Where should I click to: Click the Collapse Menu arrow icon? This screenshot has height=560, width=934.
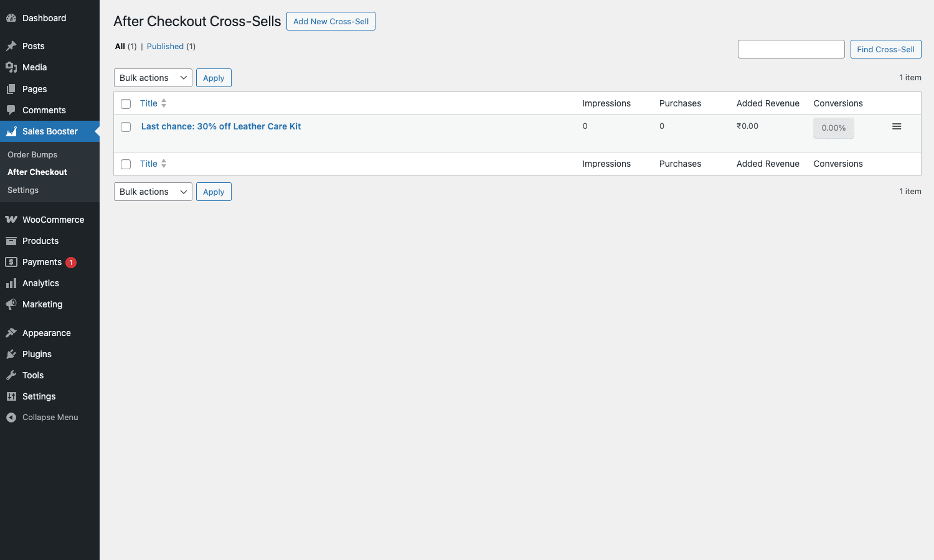(11, 418)
